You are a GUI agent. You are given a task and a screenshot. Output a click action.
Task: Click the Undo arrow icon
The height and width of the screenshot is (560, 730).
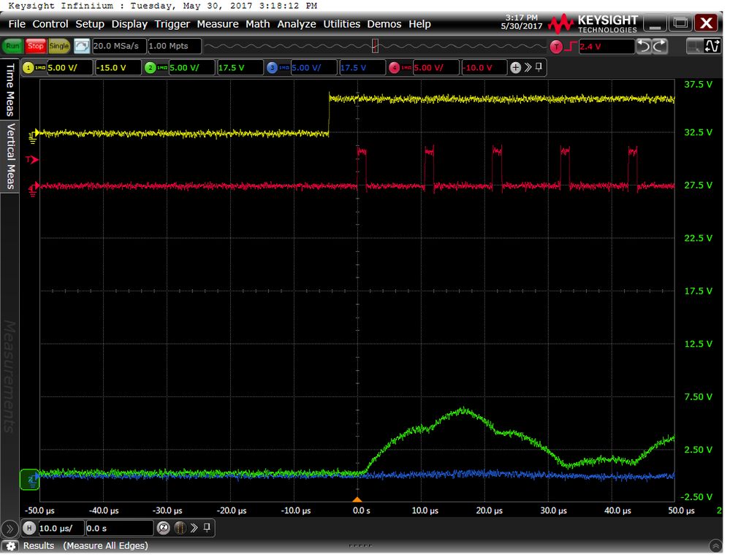[645, 46]
